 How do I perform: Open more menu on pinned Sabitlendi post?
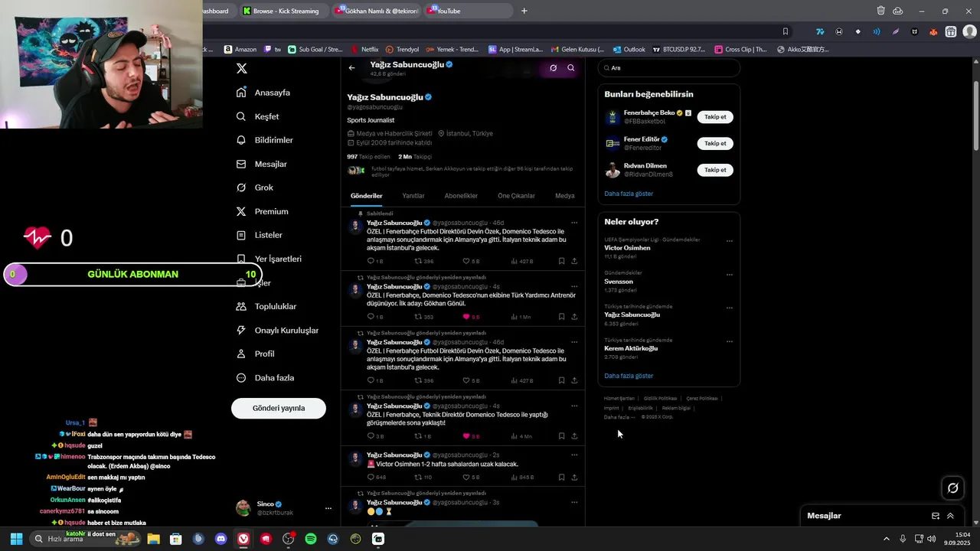pyautogui.click(x=574, y=223)
